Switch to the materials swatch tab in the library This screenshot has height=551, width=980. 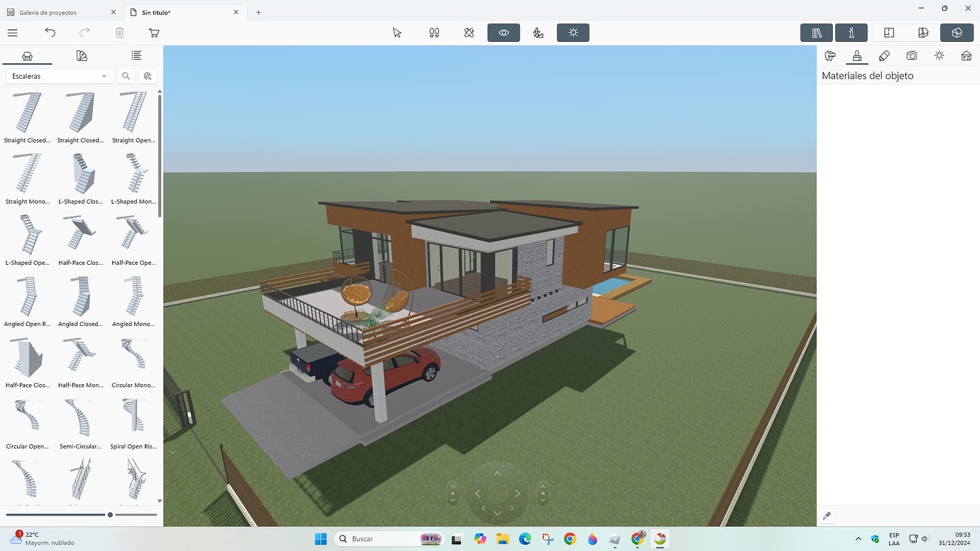tap(82, 55)
